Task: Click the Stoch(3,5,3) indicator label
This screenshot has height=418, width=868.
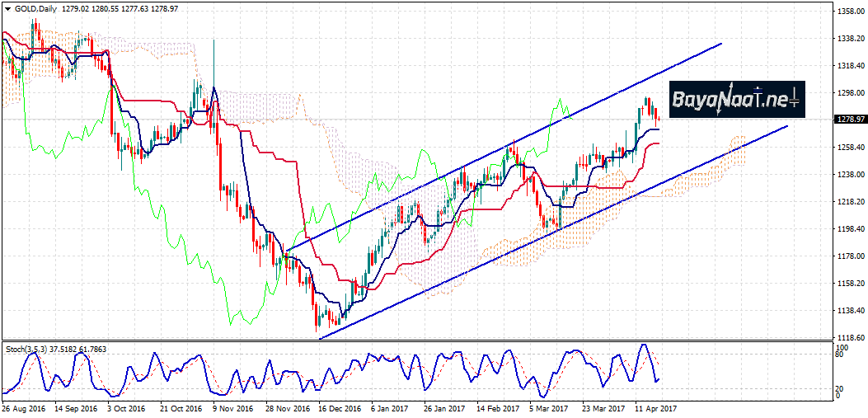Action: (26, 349)
